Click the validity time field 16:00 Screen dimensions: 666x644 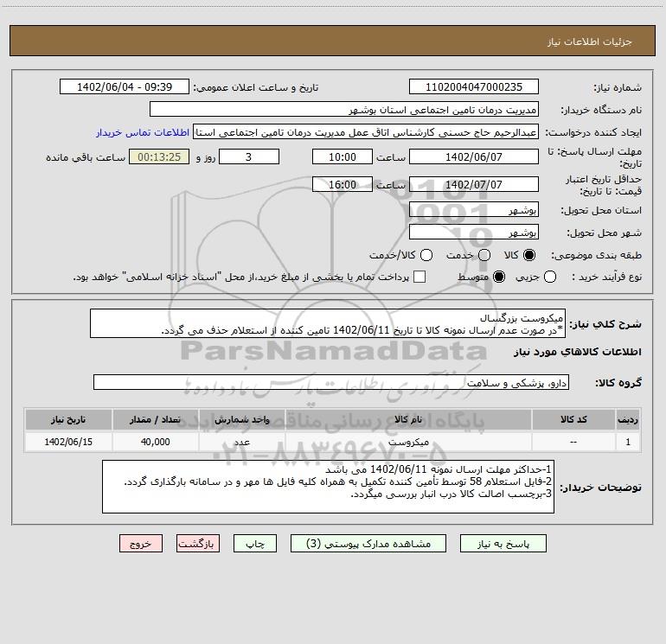click(343, 184)
